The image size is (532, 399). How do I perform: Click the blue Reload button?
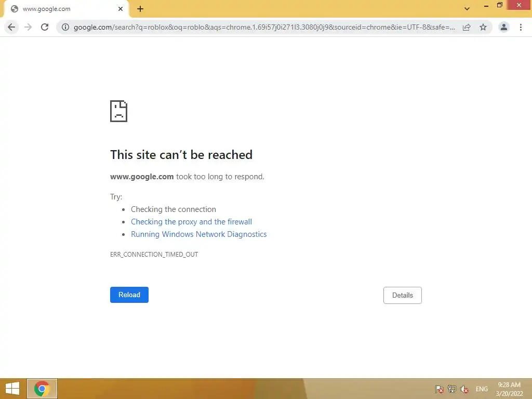pos(129,295)
